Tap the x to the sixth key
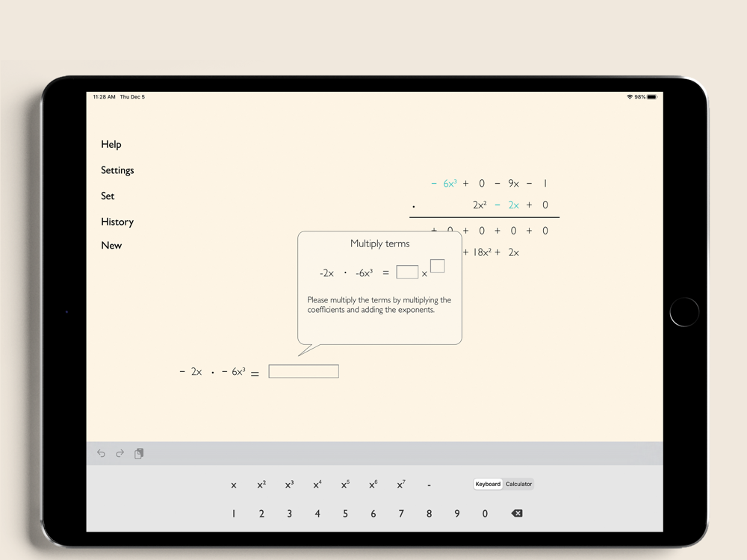This screenshot has width=747, height=560. 373,485
